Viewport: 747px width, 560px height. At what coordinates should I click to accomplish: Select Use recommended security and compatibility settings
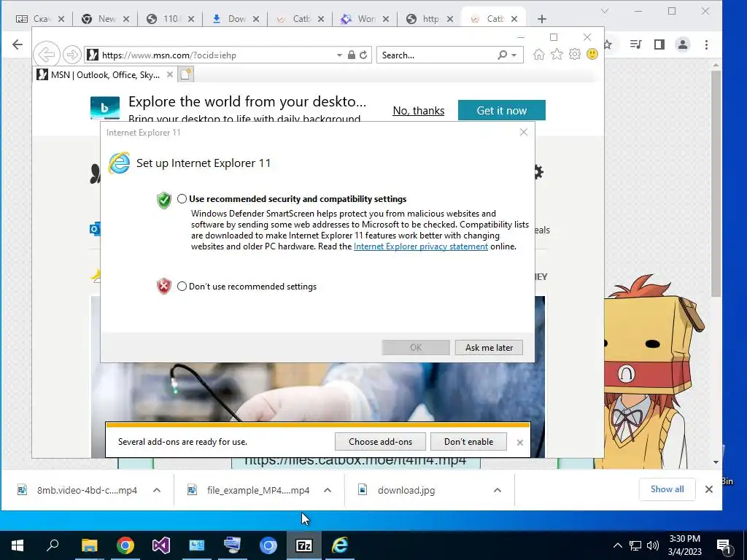click(x=182, y=199)
